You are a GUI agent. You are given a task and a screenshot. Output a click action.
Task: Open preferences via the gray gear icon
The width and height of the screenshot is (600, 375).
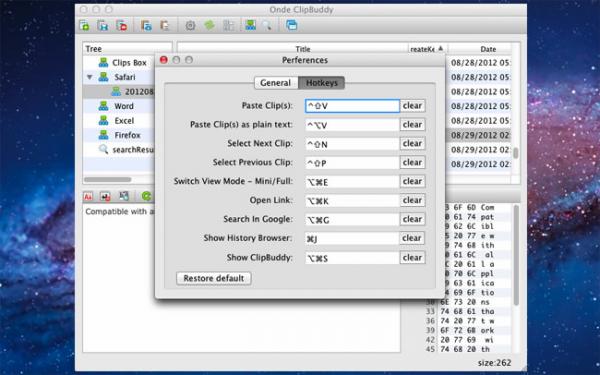(190, 25)
